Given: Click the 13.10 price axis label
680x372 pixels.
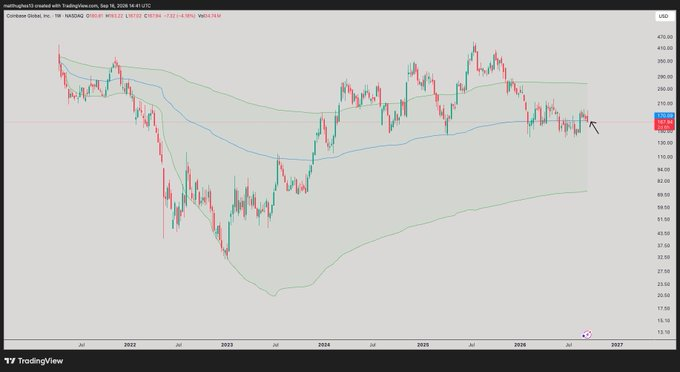Looking at the screenshot, I should pos(664,332).
